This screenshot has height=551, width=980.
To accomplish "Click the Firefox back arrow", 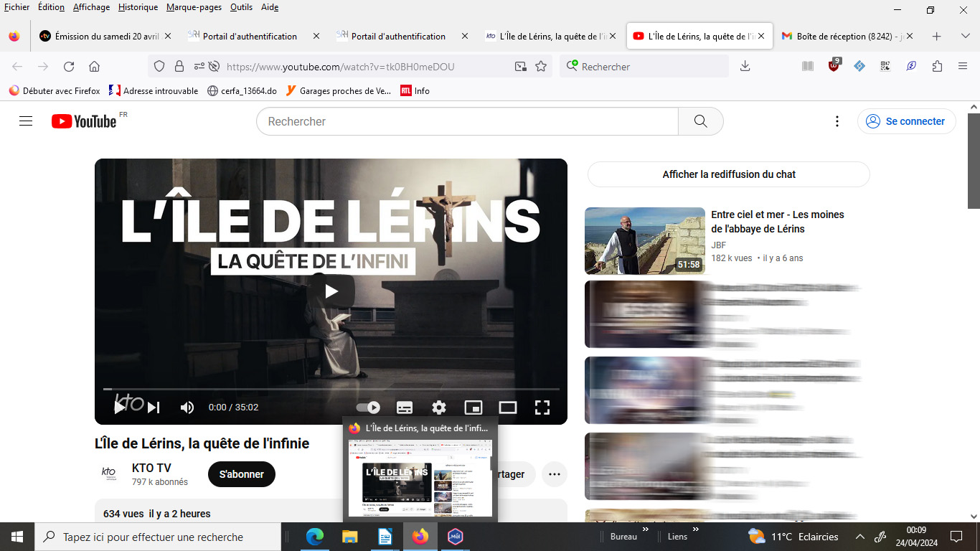I will pyautogui.click(x=17, y=67).
